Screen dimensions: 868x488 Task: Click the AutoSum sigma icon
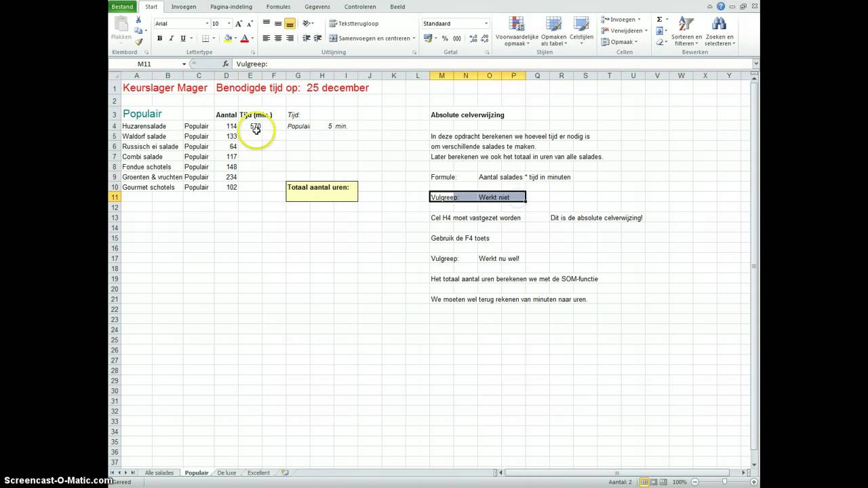coord(660,20)
